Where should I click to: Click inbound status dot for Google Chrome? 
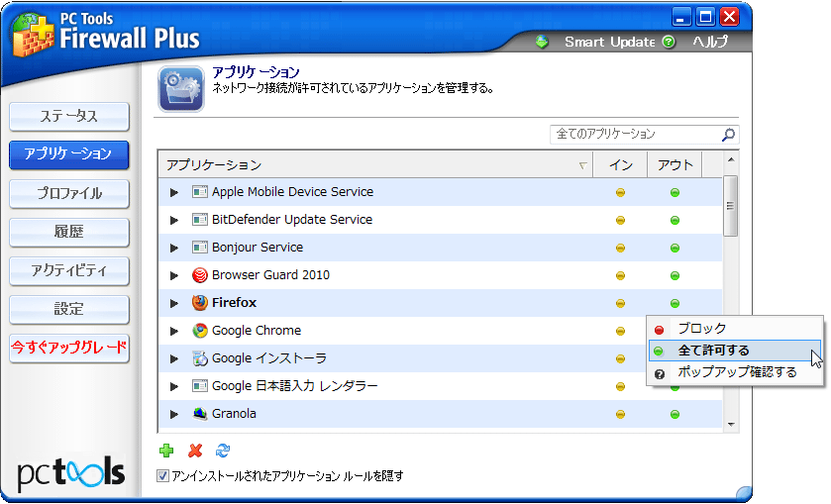[620, 332]
